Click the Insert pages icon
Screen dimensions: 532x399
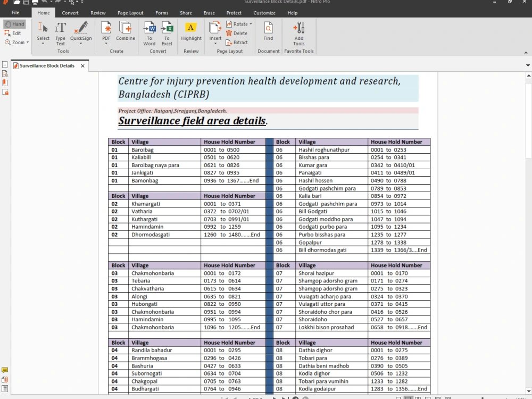pyautogui.click(x=215, y=27)
